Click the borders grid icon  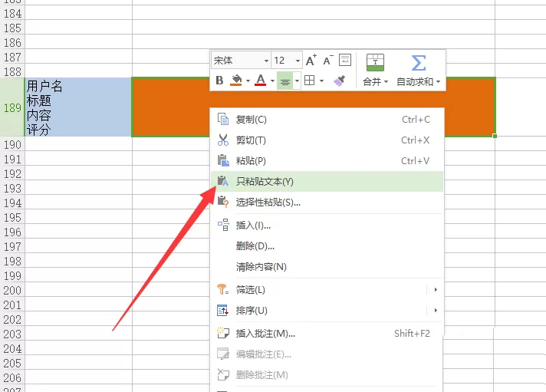point(309,81)
